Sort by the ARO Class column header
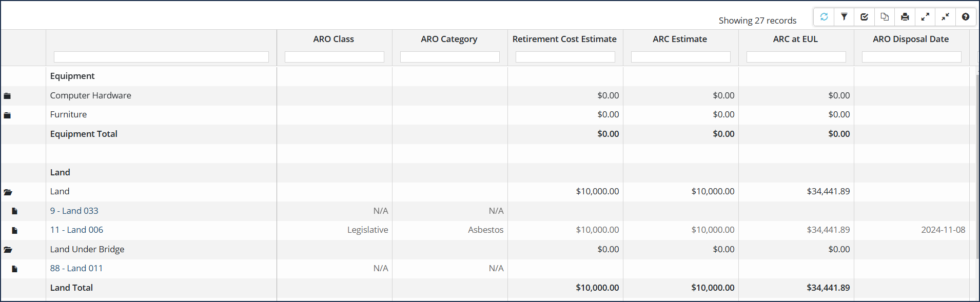The height and width of the screenshot is (302, 980). click(334, 39)
